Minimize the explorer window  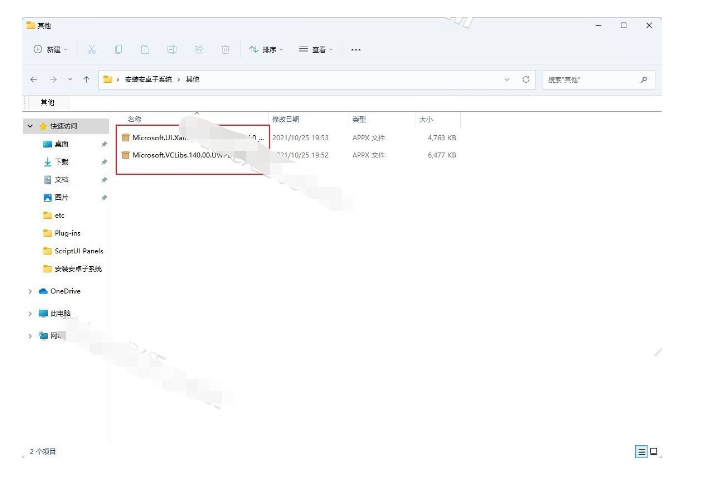coord(599,25)
